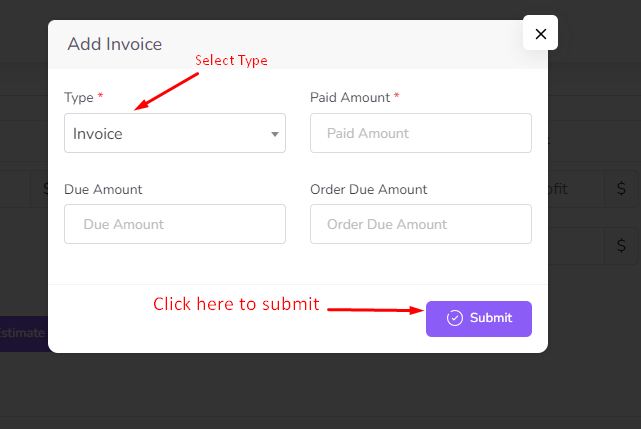Select the Order Due Amount input box
The height and width of the screenshot is (429, 641).
pos(420,224)
